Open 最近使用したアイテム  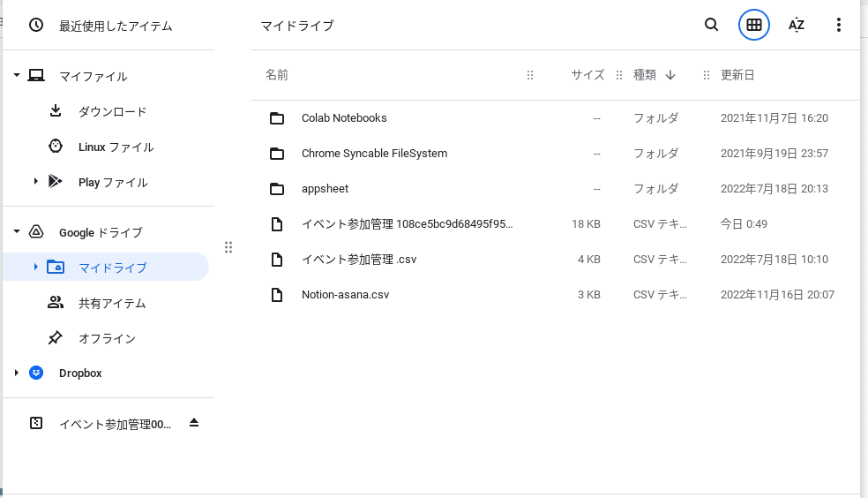116,26
